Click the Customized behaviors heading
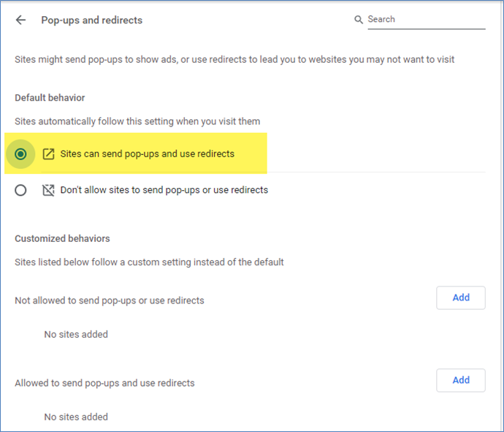 coord(62,238)
